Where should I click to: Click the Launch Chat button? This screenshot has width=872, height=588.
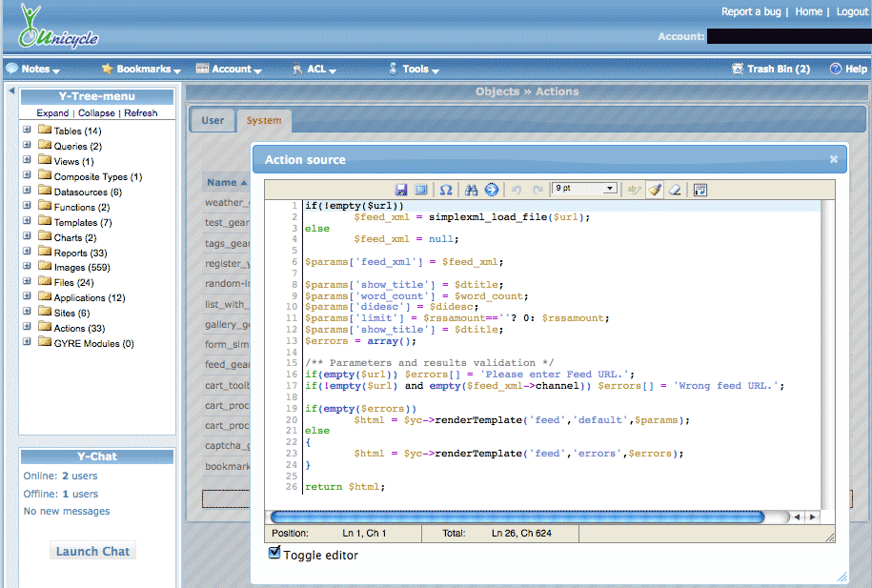tap(92, 551)
